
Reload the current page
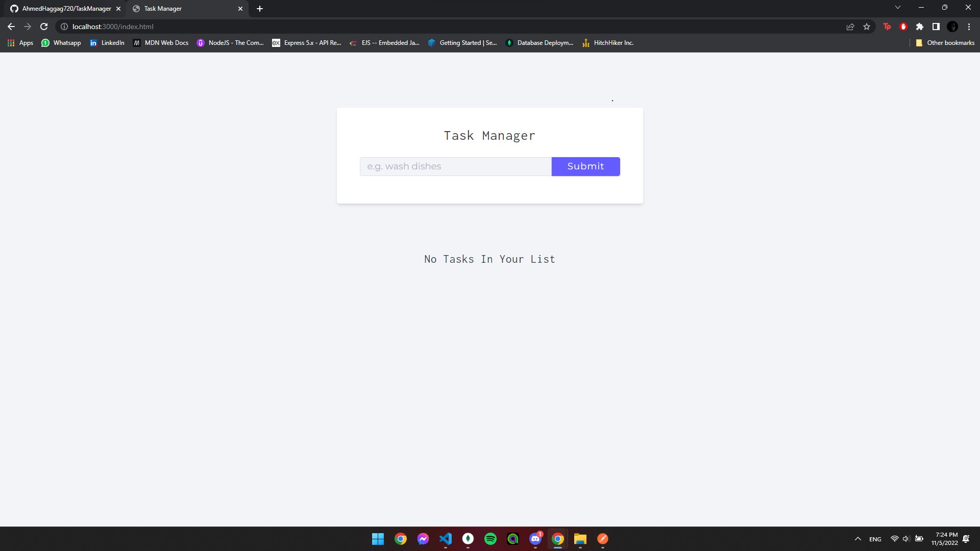click(44, 27)
